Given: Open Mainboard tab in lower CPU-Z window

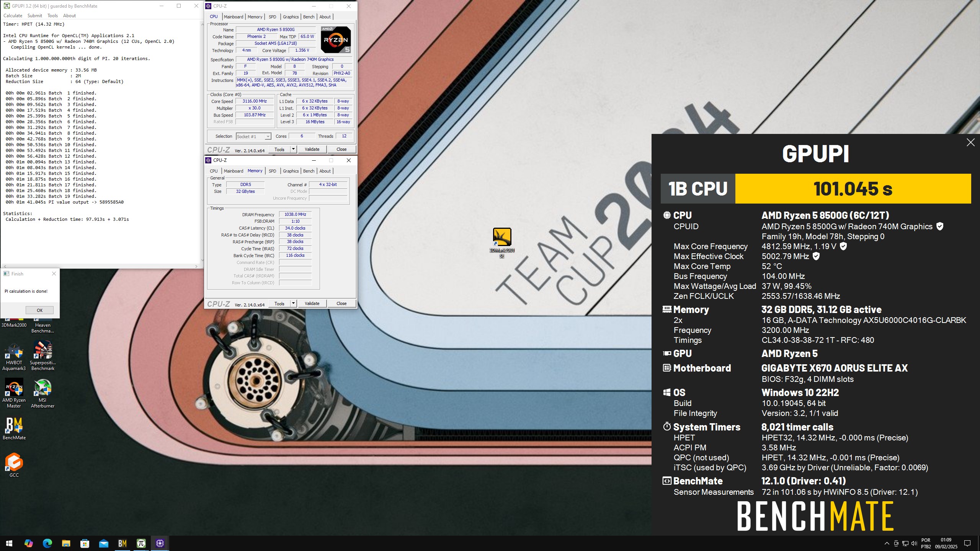Looking at the screenshot, I should tap(234, 171).
